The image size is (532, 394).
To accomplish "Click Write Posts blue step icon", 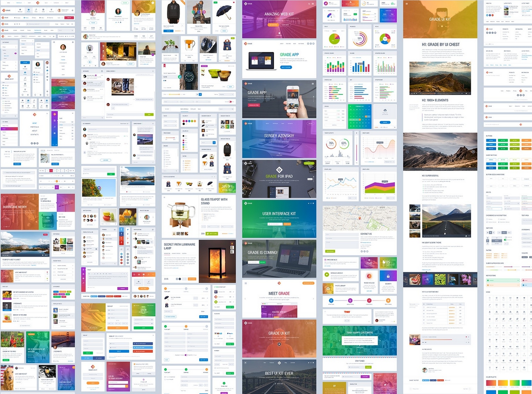I will 331,300.
